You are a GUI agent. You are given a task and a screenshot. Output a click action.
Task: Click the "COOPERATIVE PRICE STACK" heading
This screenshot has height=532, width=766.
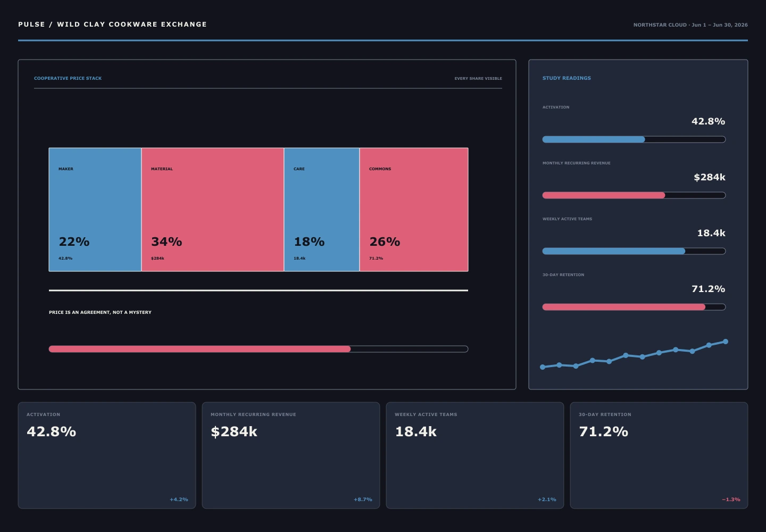[x=68, y=78]
